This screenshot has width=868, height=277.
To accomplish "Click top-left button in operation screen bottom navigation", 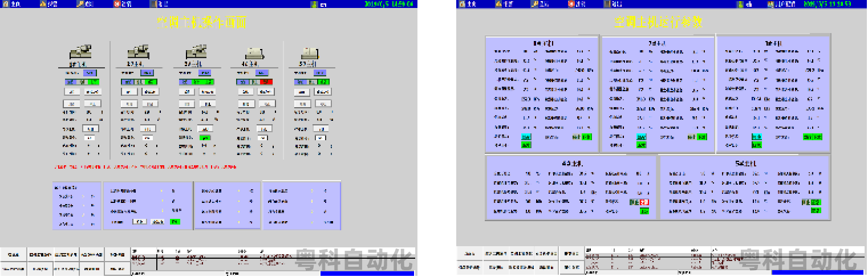I will pyautogui.click(x=14, y=254).
